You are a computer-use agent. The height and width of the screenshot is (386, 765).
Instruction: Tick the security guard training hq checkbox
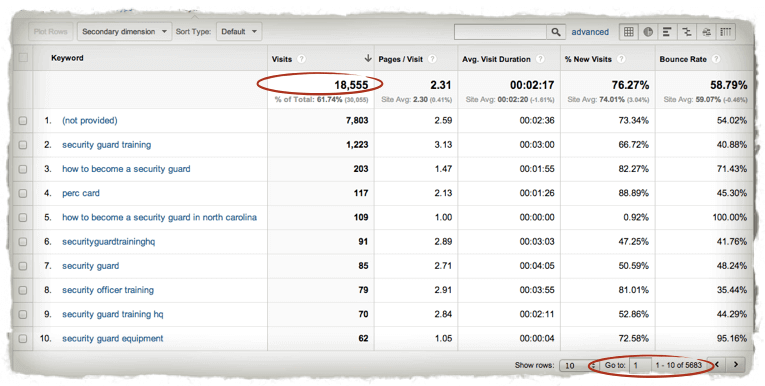click(x=23, y=314)
